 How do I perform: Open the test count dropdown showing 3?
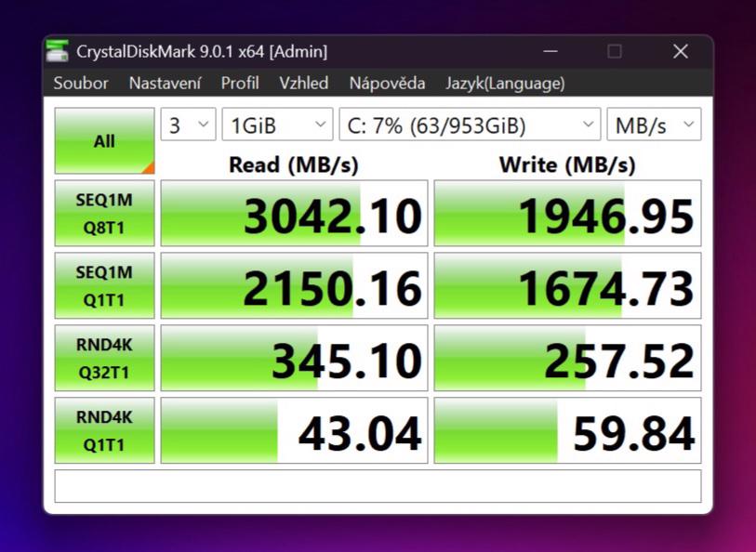tap(187, 124)
